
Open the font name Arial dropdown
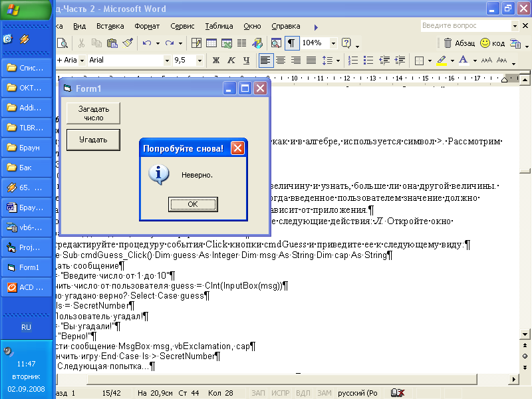(167, 61)
